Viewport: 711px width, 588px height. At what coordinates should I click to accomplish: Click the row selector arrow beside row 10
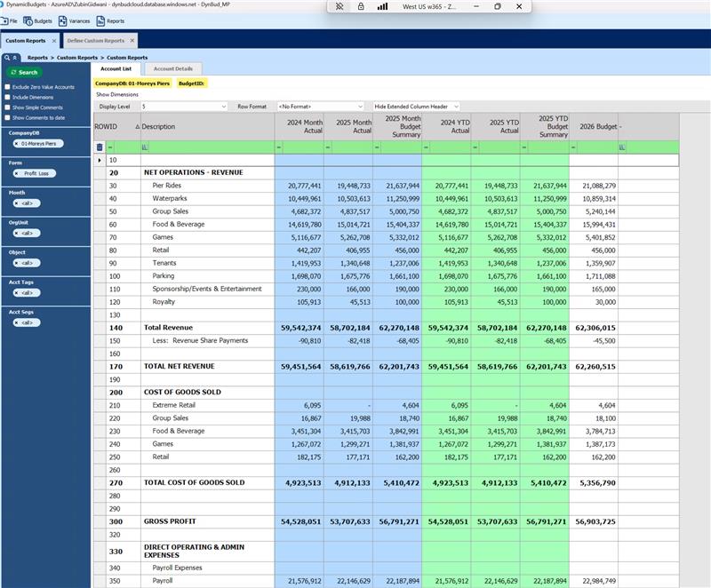click(100, 160)
